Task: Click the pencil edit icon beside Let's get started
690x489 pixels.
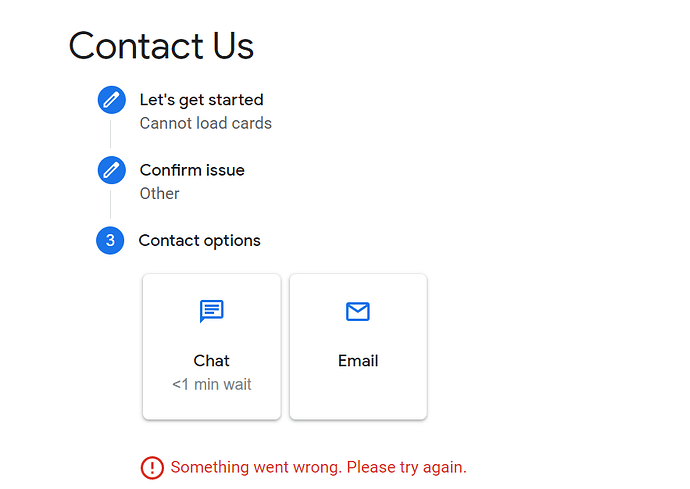Action: coord(111,100)
